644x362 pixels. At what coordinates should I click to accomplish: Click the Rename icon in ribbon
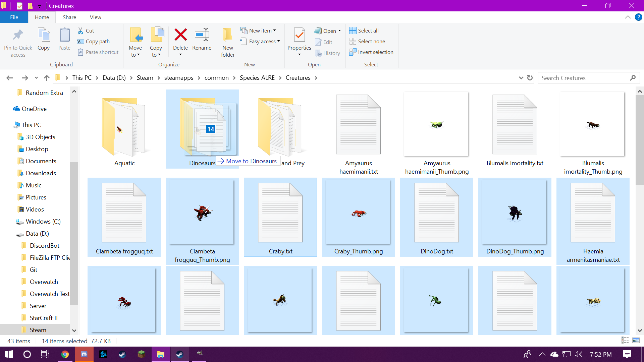coord(202,35)
